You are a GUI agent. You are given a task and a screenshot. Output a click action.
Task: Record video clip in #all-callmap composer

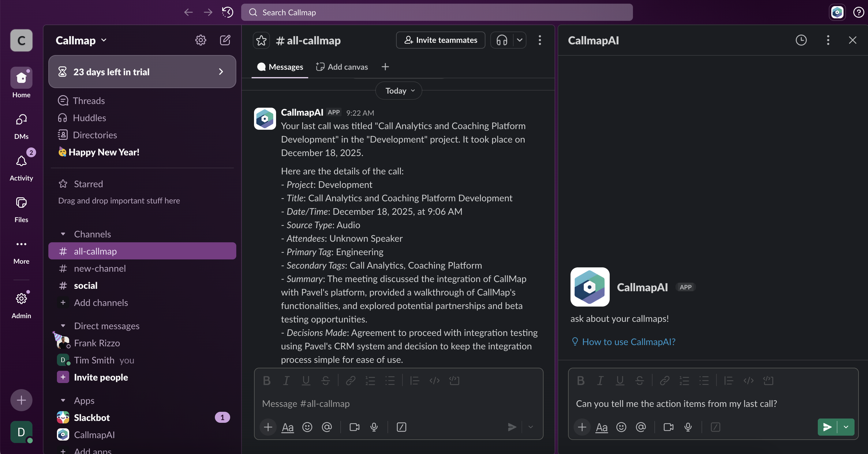click(354, 427)
